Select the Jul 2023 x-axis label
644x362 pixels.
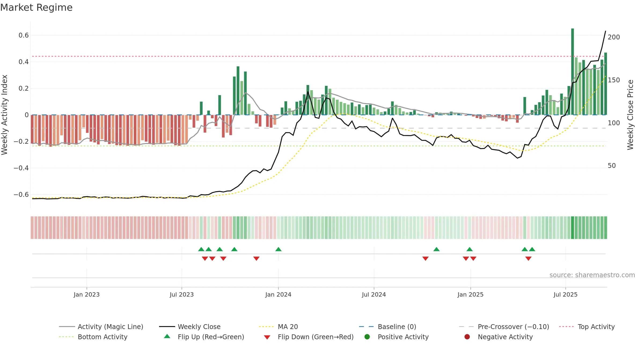click(x=182, y=295)
